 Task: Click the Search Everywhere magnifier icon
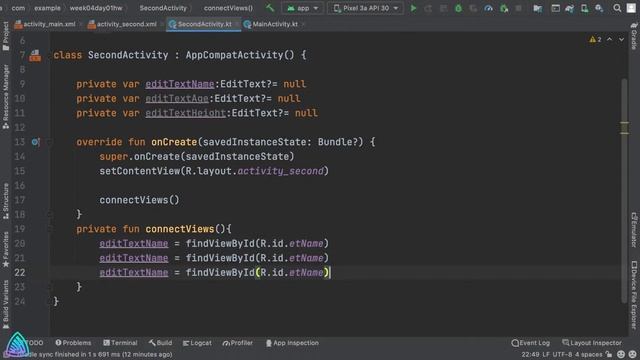[x=617, y=8]
